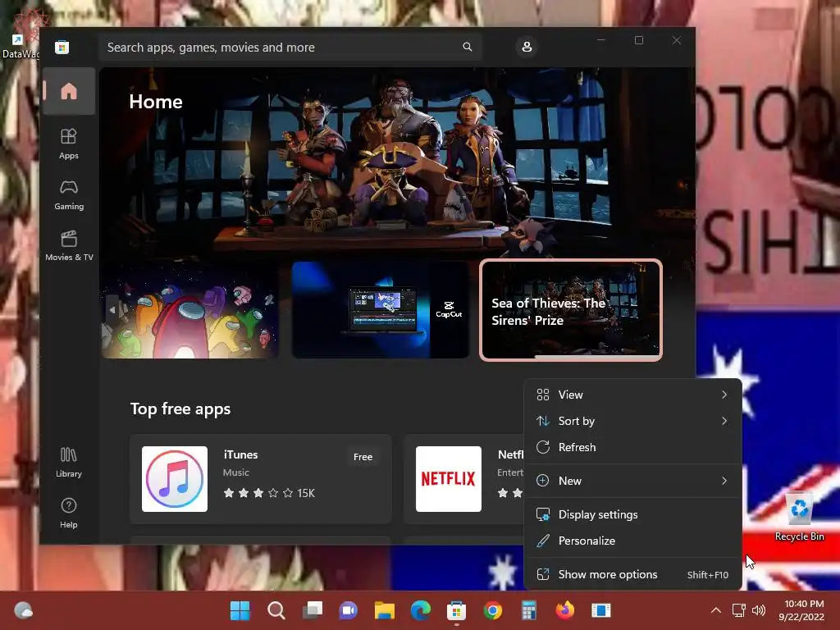
Task: Open Movies & TV section
Action: click(69, 246)
